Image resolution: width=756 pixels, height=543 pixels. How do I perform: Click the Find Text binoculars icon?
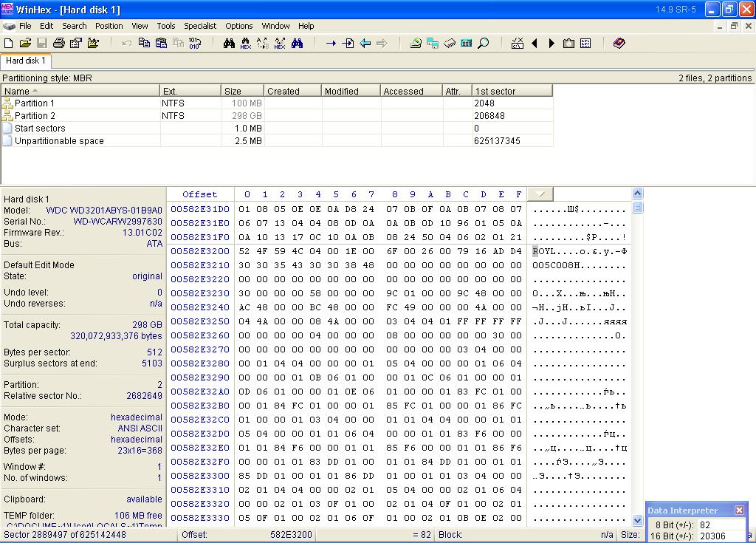click(x=229, y=44)
